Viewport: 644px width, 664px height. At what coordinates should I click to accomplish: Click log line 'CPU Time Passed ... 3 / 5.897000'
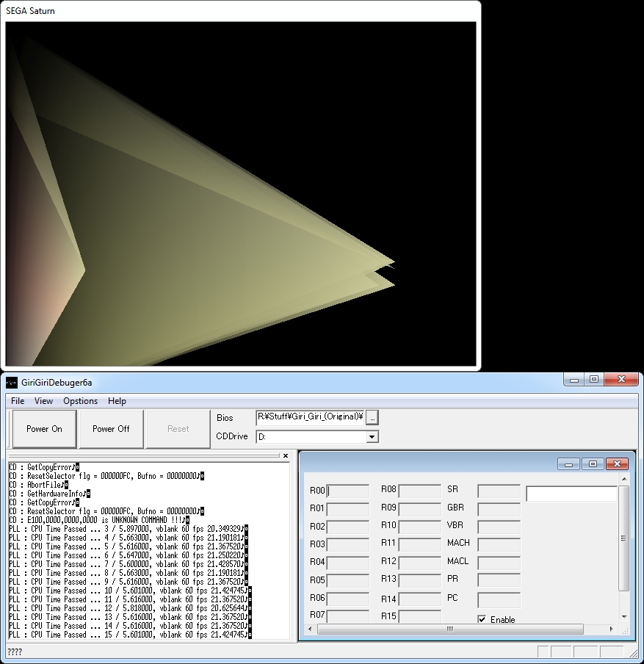coord(129,529)
